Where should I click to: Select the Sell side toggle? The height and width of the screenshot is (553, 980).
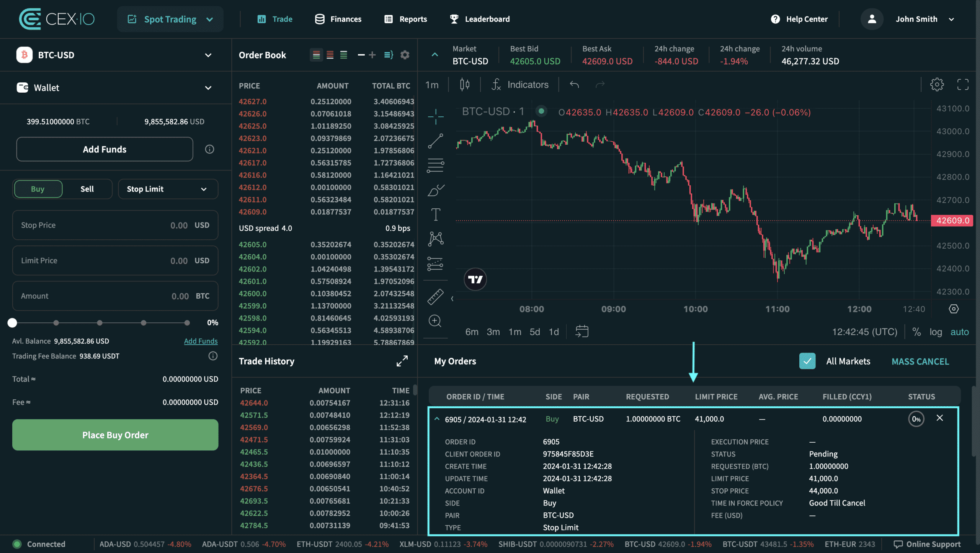[87, 189]
